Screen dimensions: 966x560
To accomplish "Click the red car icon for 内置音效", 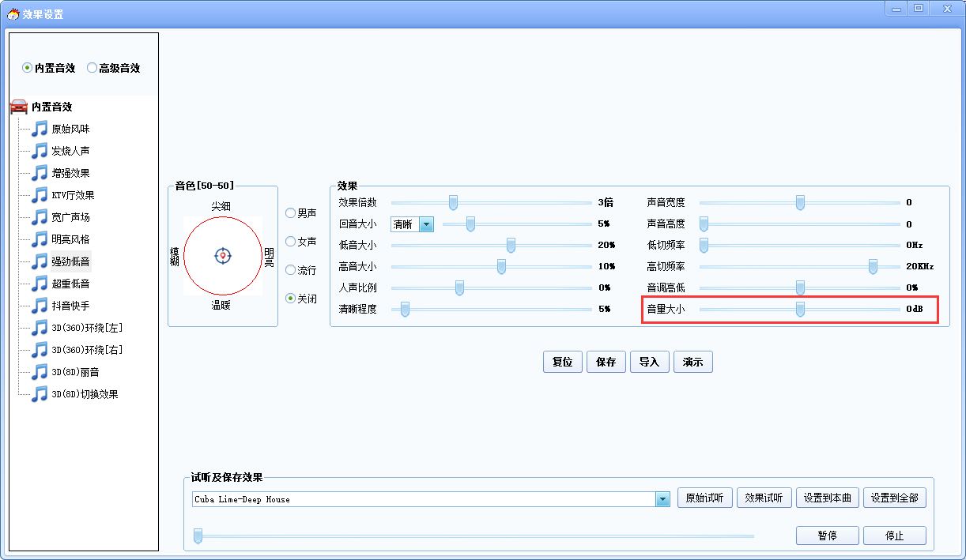I will [x=19, y=107].
